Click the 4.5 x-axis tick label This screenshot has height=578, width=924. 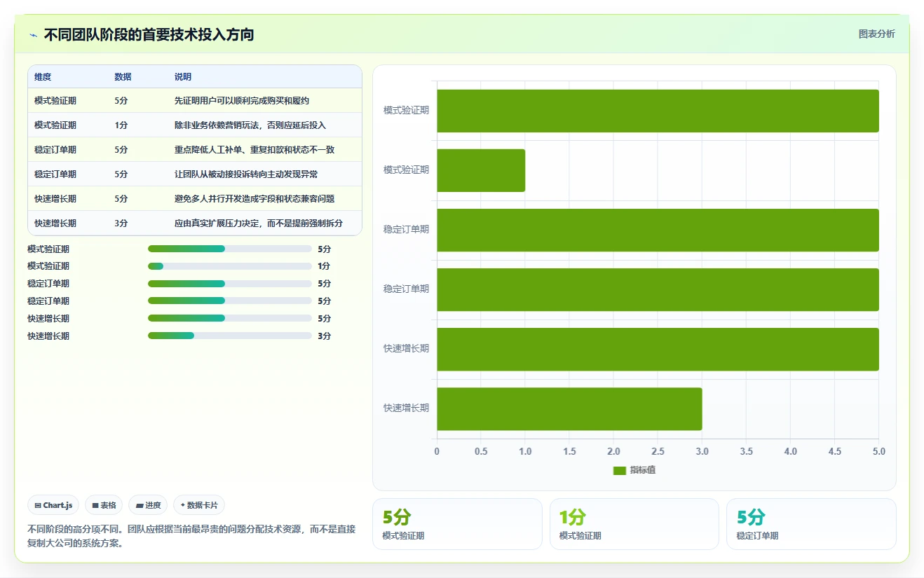834,452
